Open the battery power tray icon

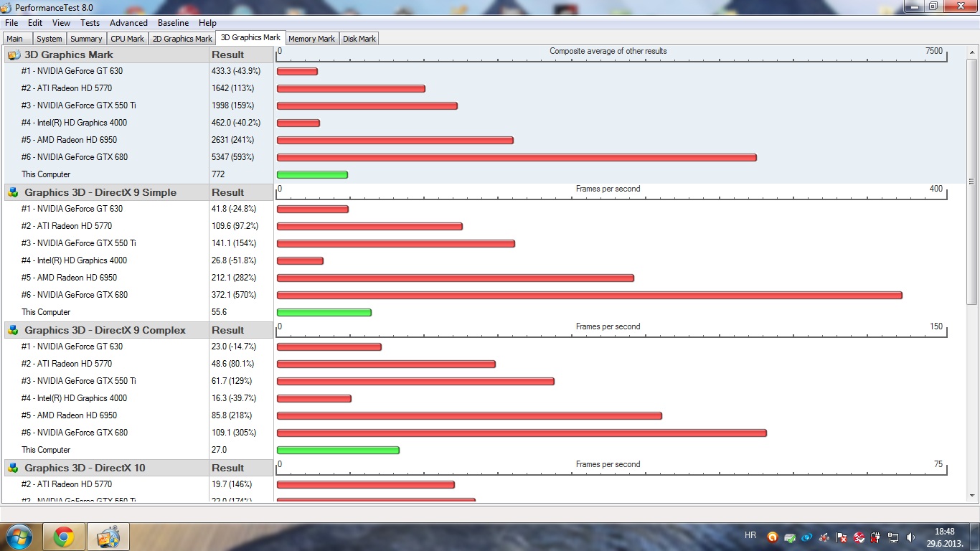coord(876,537)
